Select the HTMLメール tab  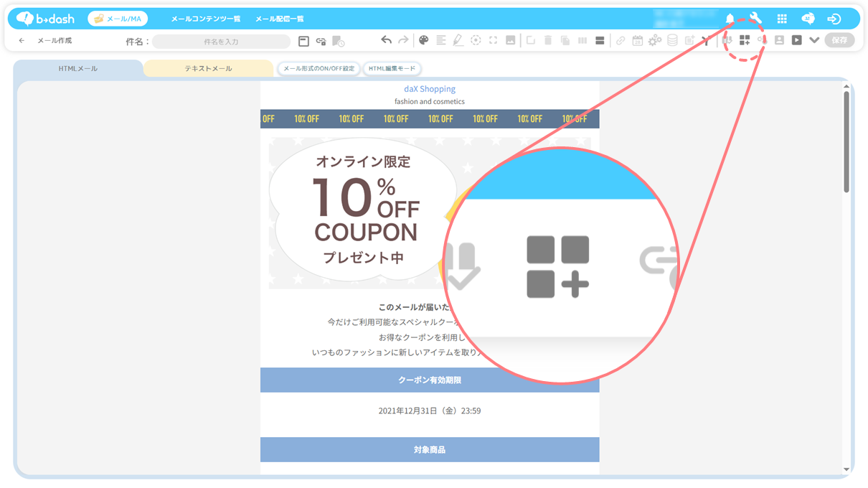coord(78,69)
